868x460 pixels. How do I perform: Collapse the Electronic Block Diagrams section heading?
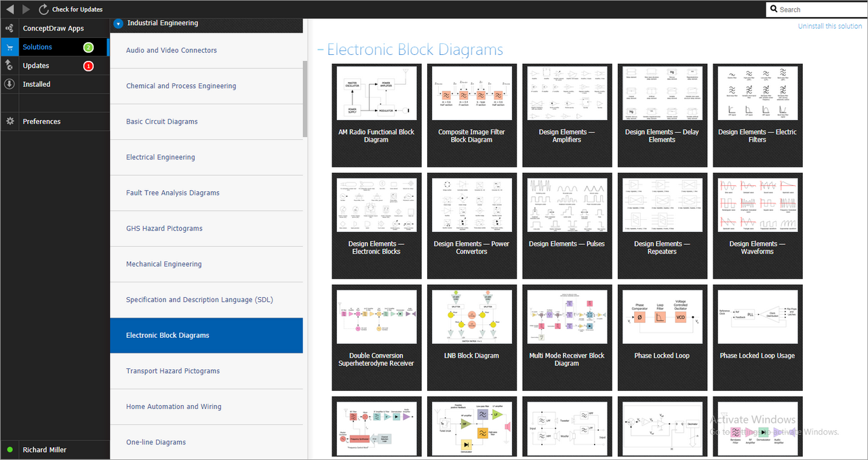click(321, 50)
